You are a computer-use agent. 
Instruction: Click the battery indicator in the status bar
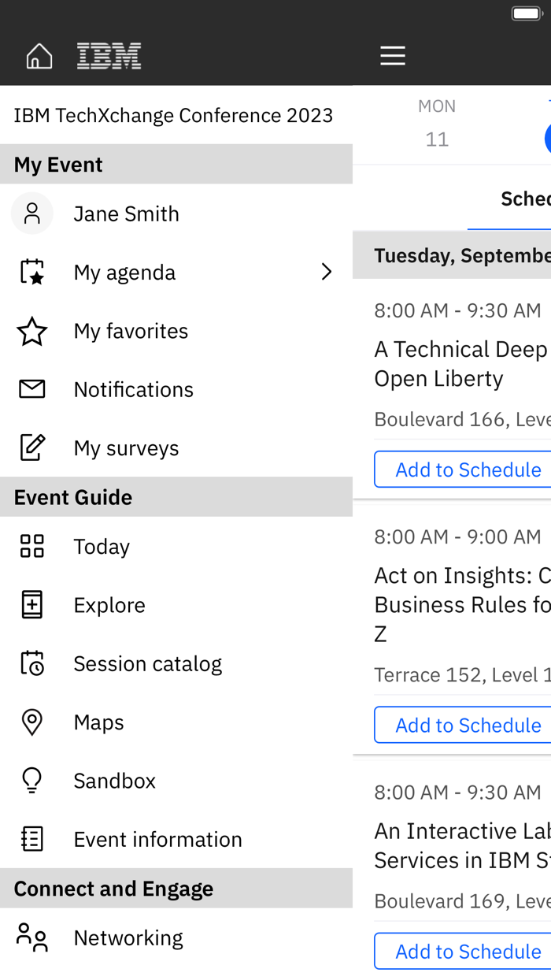(526, 13)
